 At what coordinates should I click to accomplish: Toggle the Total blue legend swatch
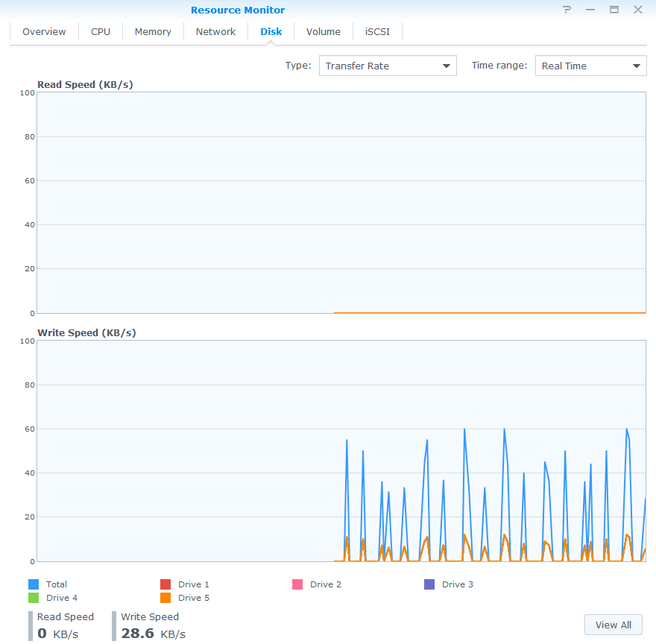pos(34,584)
